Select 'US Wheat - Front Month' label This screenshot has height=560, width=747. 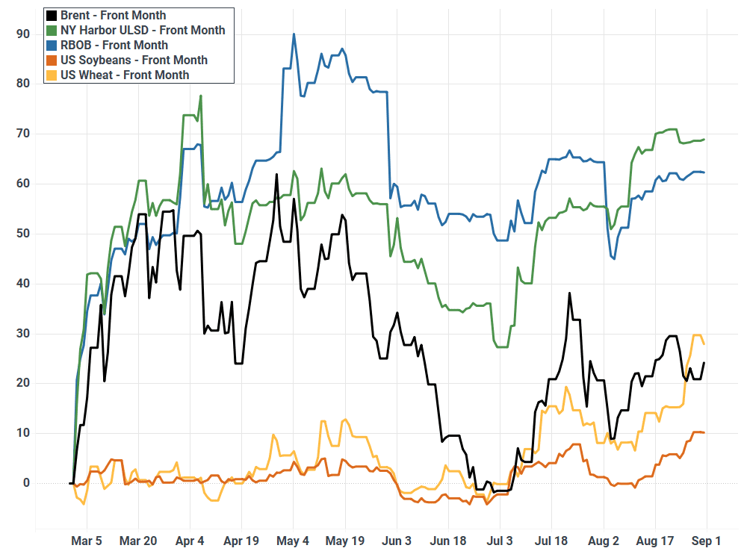(x=125, y=75)
